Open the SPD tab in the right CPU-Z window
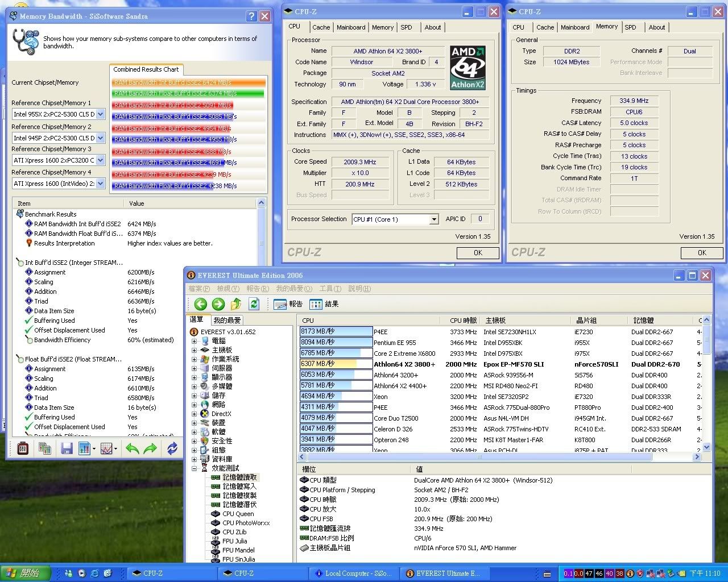 click(630, 27)
